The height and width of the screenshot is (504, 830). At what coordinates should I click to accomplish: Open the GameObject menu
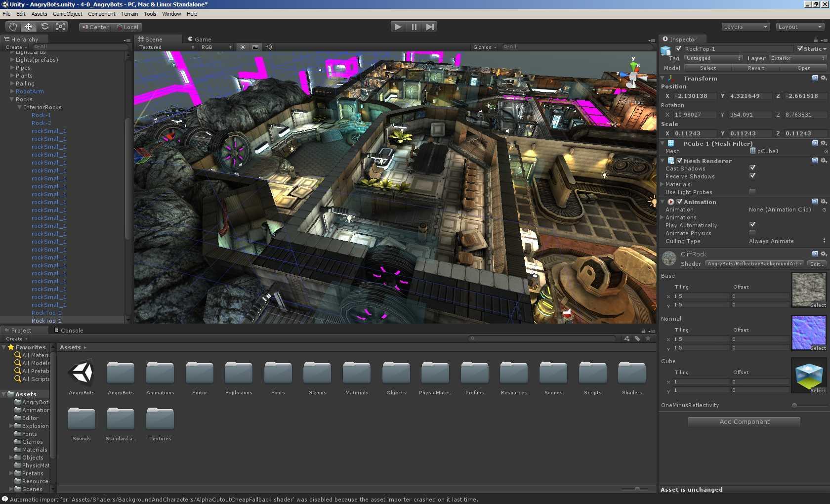tap(67, 14)
